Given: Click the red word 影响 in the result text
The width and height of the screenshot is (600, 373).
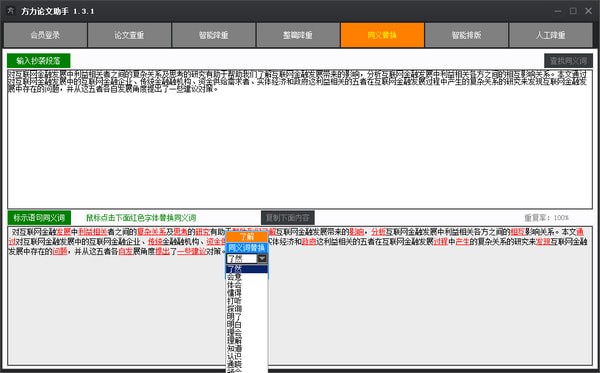Looking at the screenshot, I should click(x=356, y=232).
